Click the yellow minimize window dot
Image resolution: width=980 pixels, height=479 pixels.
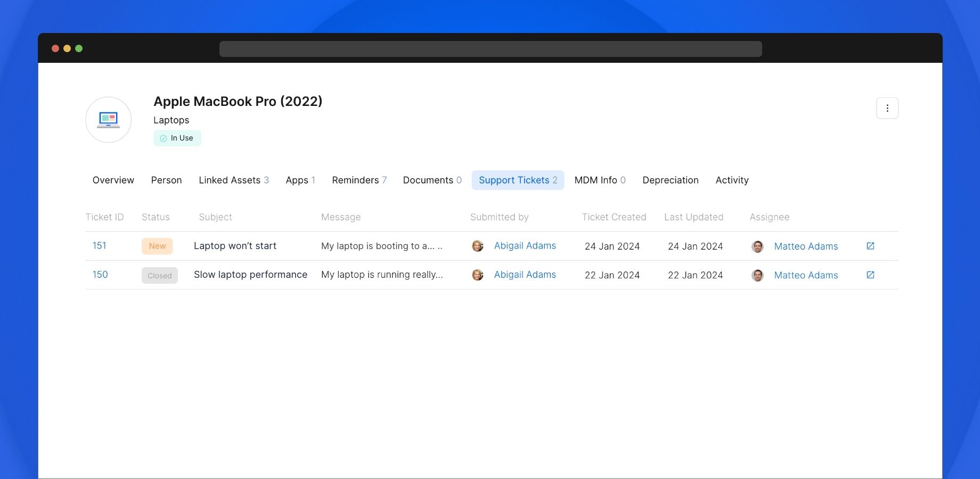click(67, 48)
